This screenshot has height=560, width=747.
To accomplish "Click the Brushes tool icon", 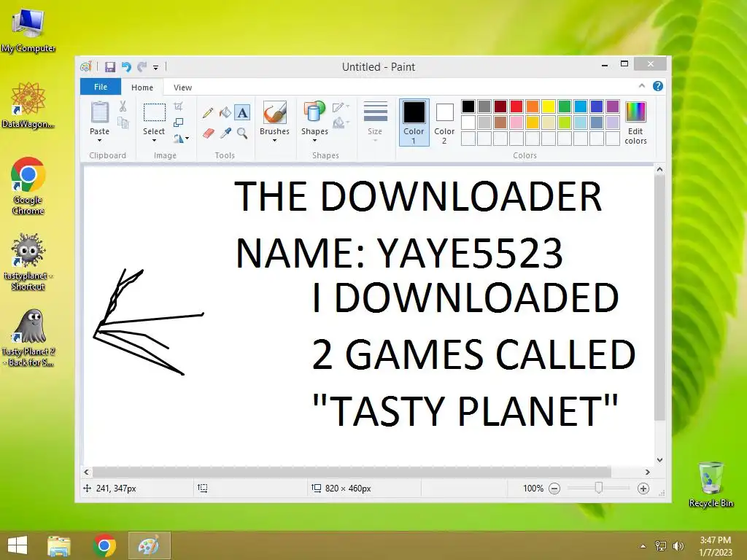I will coord(274,113).
